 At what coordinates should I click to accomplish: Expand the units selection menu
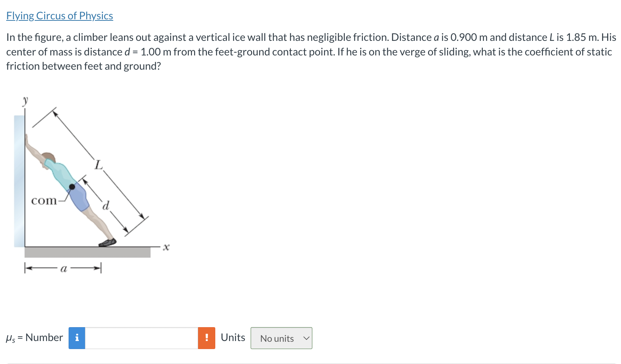281,338
